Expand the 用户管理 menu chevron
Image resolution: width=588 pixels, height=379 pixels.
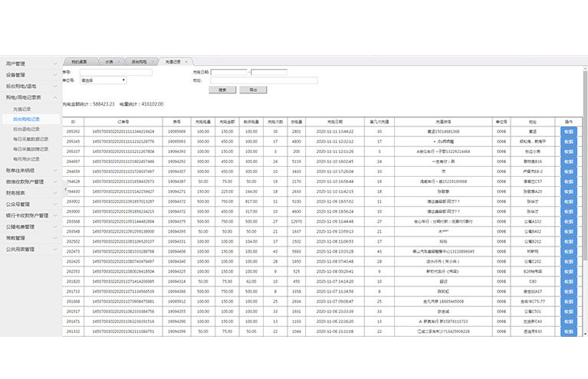55,64
